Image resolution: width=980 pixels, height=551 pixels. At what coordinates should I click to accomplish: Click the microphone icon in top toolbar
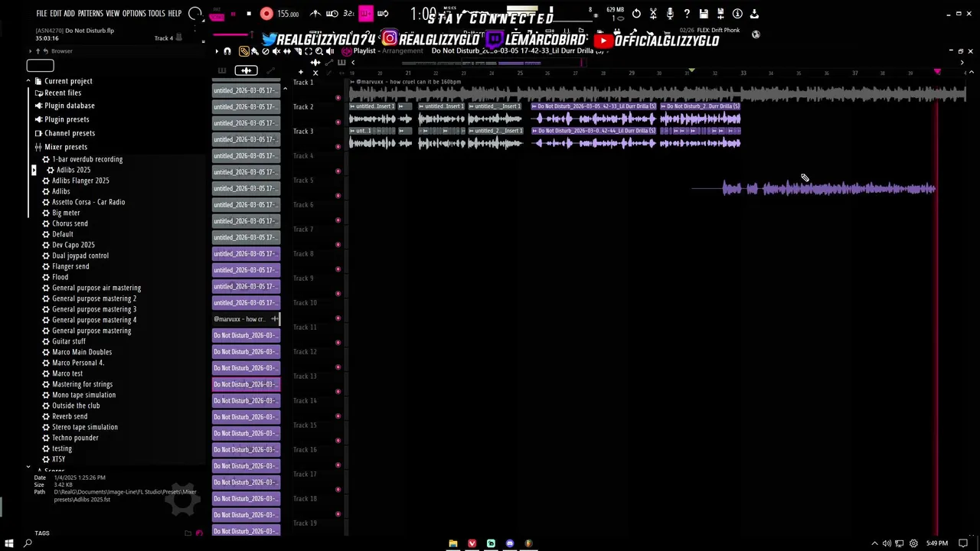[x=670, y=14]
